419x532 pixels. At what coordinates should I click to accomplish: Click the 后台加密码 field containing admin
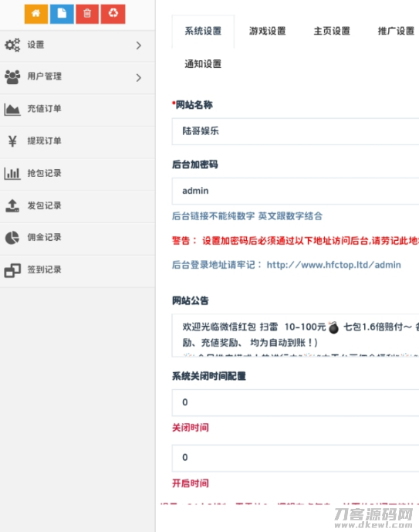296,191
